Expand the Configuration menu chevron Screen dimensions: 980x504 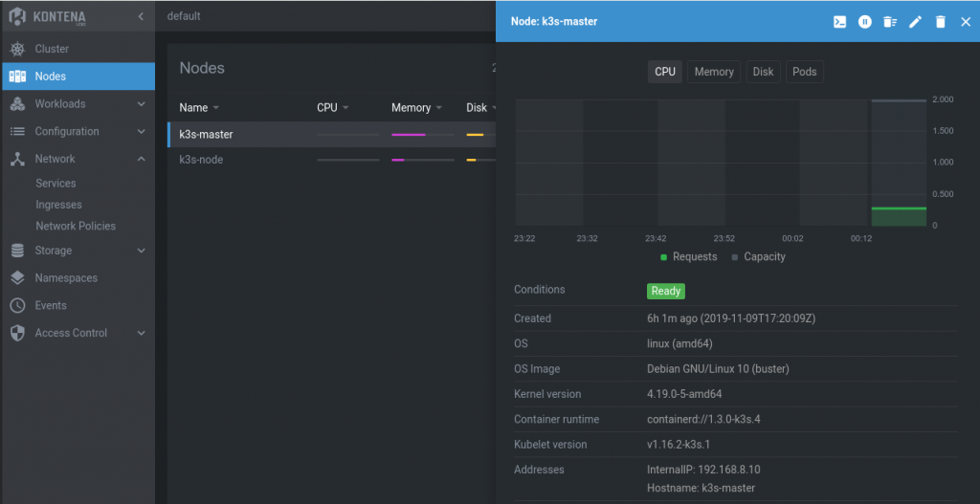pos(142,132)
